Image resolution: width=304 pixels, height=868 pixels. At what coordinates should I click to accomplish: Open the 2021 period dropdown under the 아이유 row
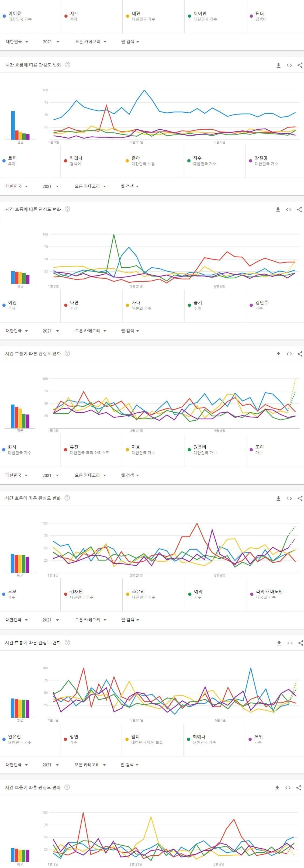51,42
